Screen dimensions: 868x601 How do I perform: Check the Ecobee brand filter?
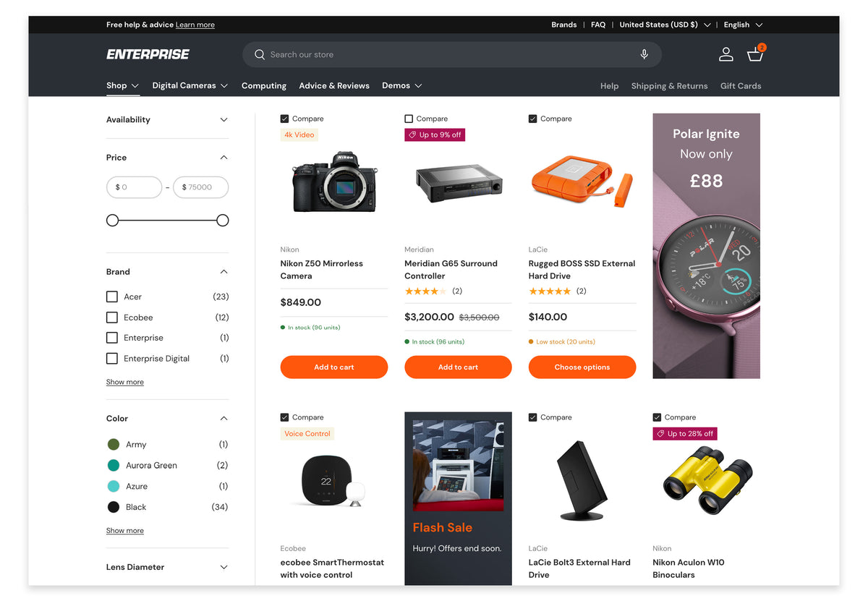112,317
